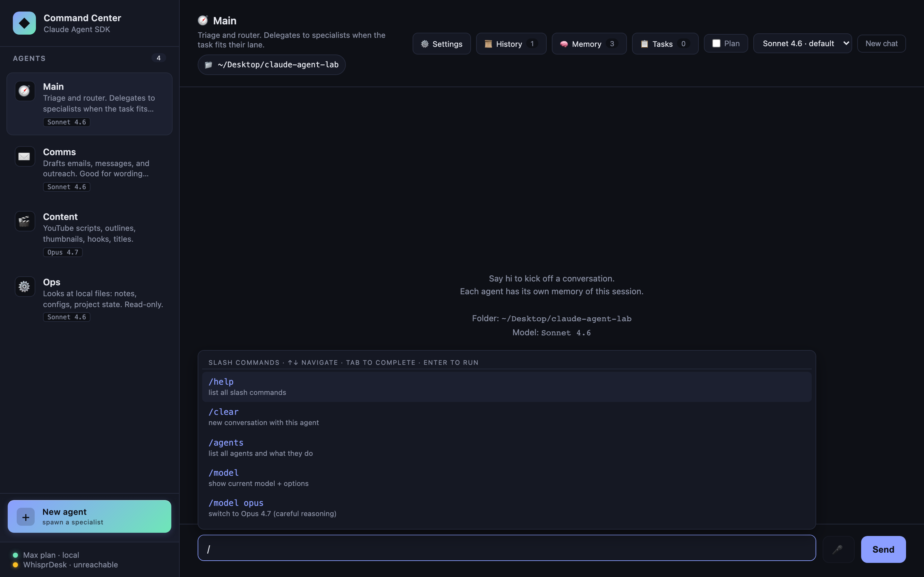Spawn a specialist with New agent
This screenshot has height=577, width=924.
pyautogui.click(x=89, y=516)
